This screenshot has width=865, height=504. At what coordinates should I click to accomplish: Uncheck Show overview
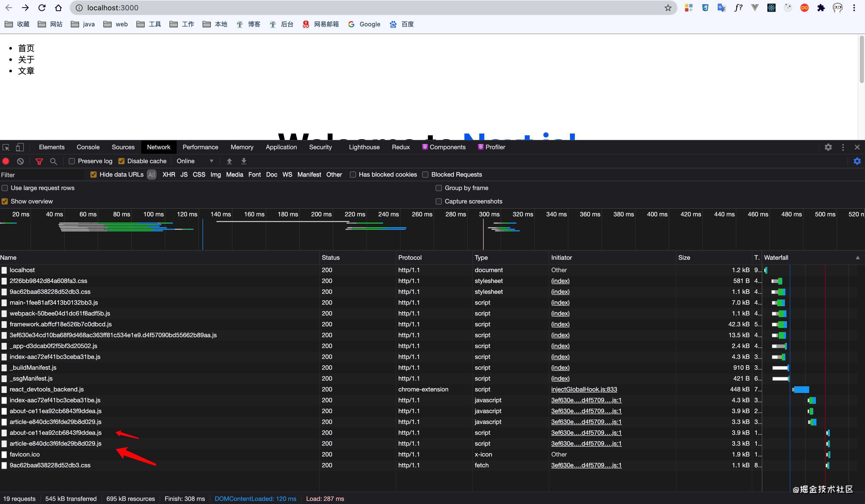click(x=5, y=201)
